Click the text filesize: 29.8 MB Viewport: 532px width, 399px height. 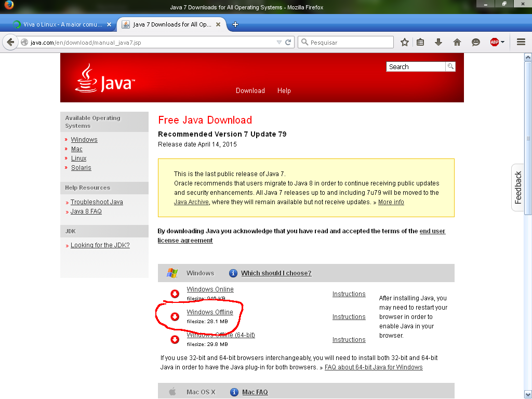coord(207,344)
